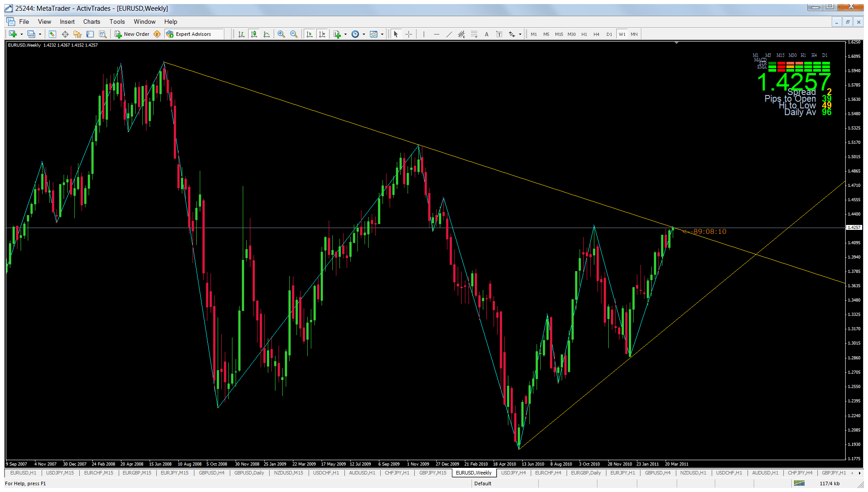Toggle the chart Auto Scroll button

coord(309,34)
